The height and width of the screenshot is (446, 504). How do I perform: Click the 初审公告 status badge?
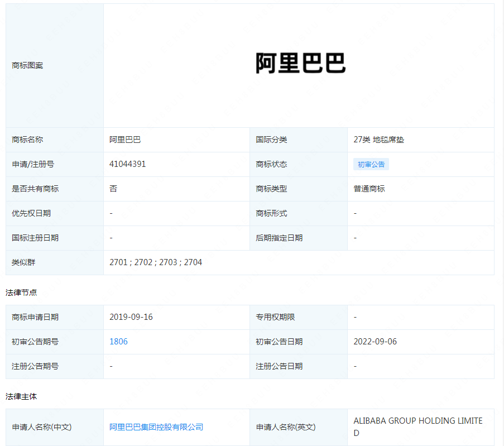click(371, 164)
